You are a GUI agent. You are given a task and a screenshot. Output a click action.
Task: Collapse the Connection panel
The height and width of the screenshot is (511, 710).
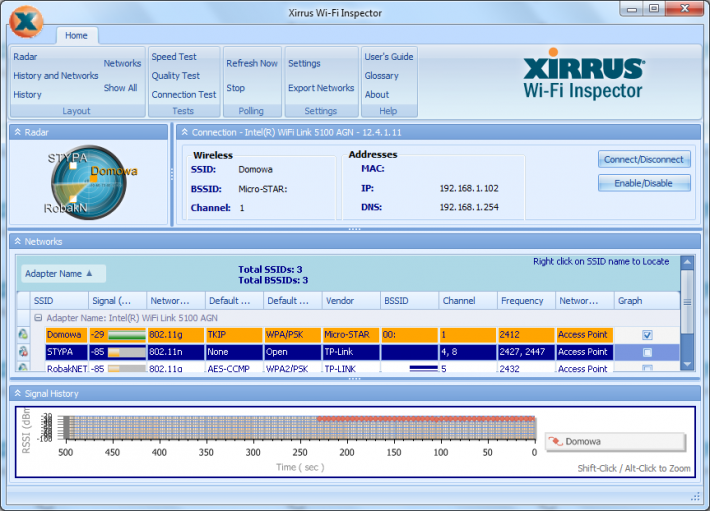tap(184, 132)
